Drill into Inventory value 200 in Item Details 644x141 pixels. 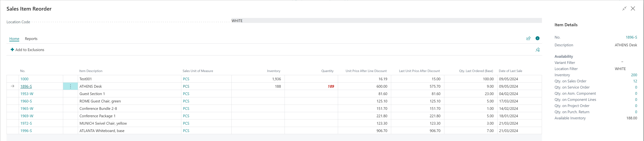tap(634, 75)
